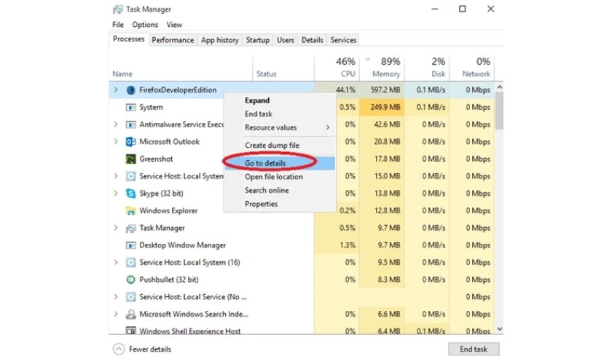Viewport: 612px width, 364px height.
Task: Switch to the Services tab
Action: (x=343, y=40)
